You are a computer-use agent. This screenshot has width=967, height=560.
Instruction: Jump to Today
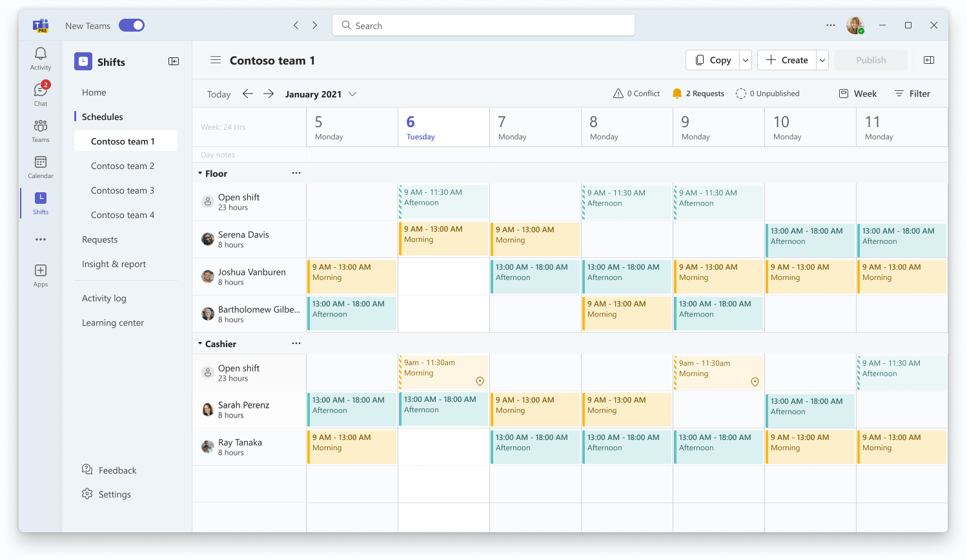pyautogui.click(x=219, y=94)
